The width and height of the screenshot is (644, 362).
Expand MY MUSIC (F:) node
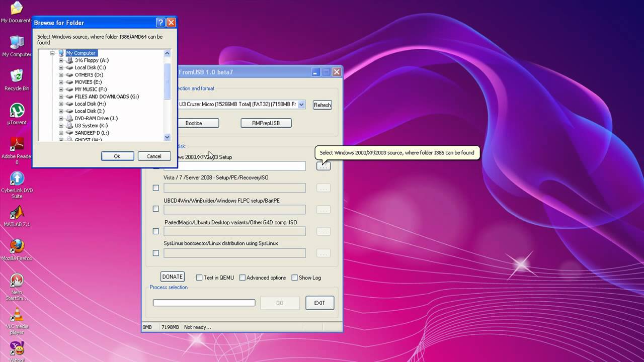61,89
